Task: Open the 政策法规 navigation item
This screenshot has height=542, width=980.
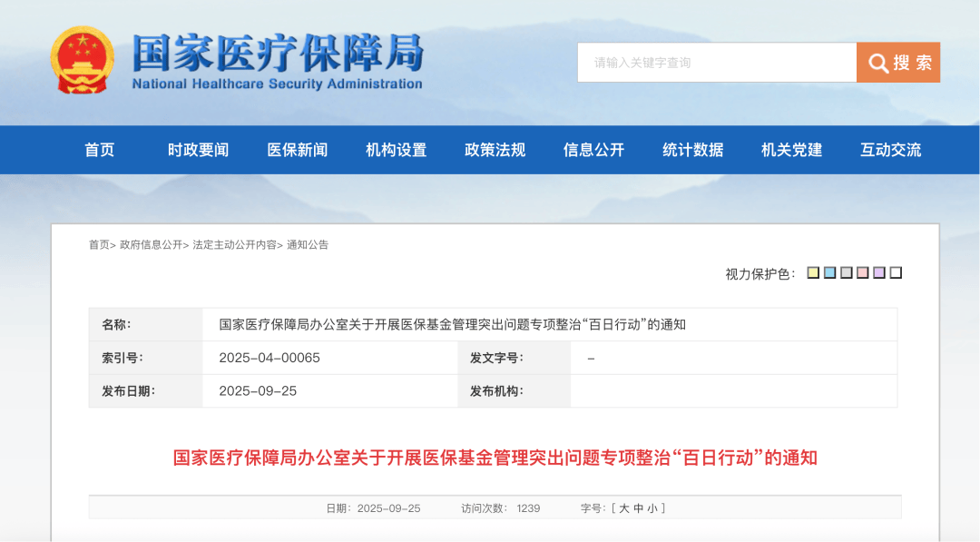Action: point(495,150)
